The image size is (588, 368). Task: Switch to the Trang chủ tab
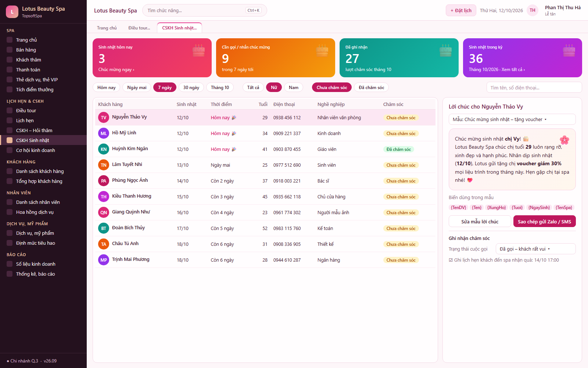click(107, 28)
